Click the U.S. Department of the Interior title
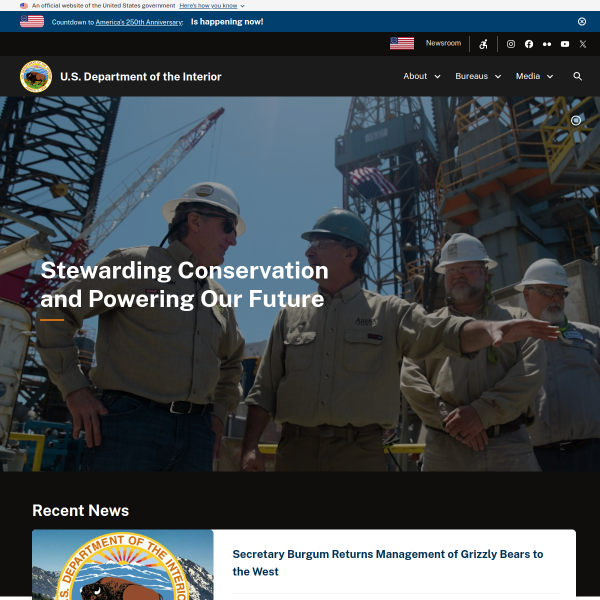 coord(140,77)
